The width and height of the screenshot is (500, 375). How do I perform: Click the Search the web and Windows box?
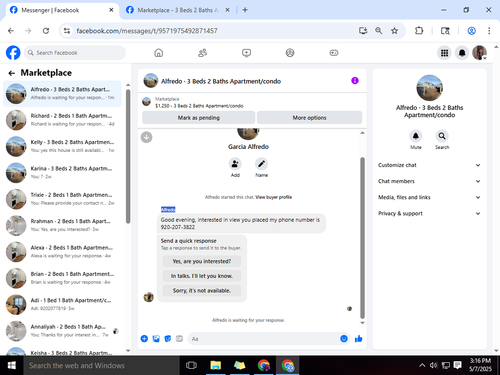coord(102,365)
